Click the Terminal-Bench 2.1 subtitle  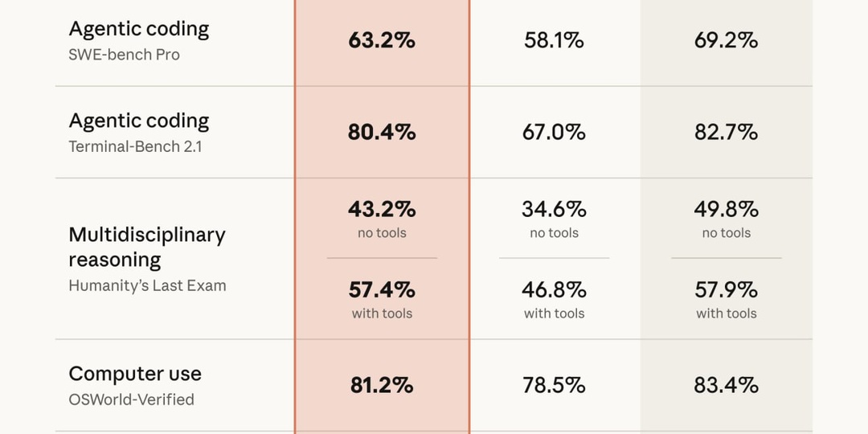coord(135,147)
